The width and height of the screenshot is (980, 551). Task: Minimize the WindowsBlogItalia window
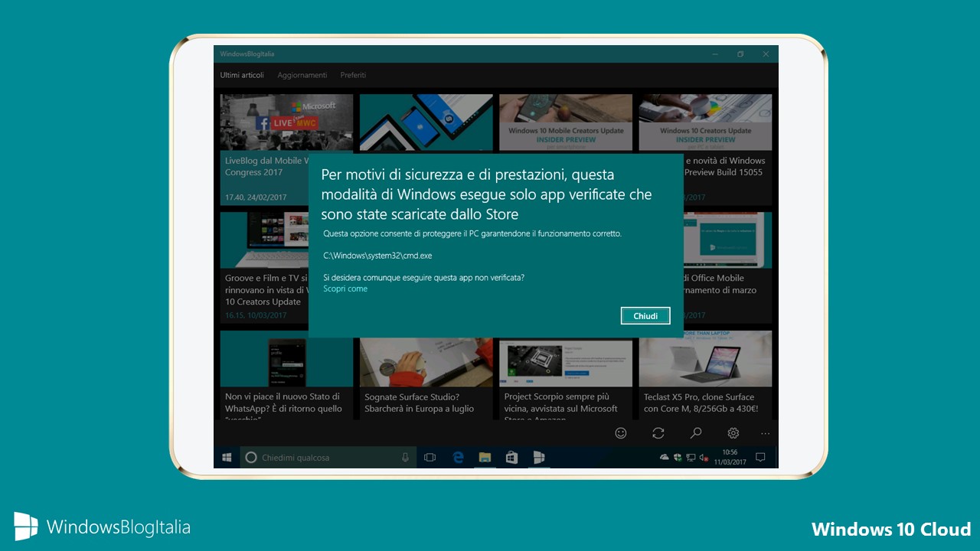(x=715, y=54)
